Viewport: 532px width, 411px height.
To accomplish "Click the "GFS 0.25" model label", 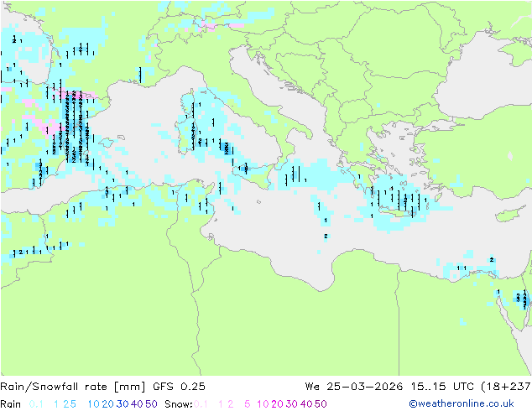I will (179, 387).
